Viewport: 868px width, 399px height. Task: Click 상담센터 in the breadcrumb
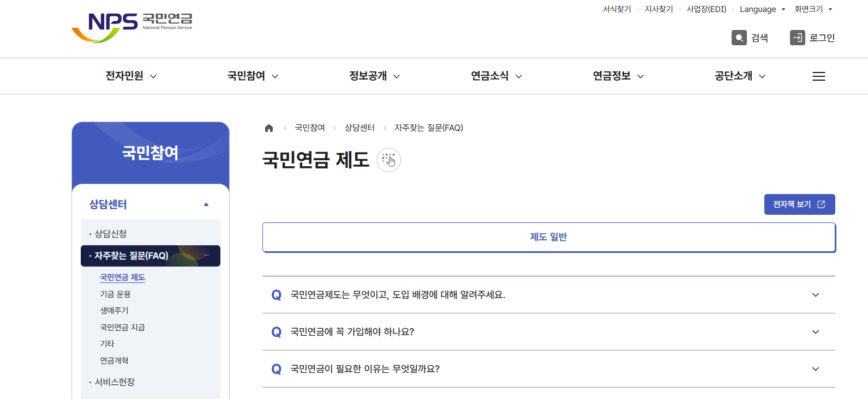click(360, 128)
